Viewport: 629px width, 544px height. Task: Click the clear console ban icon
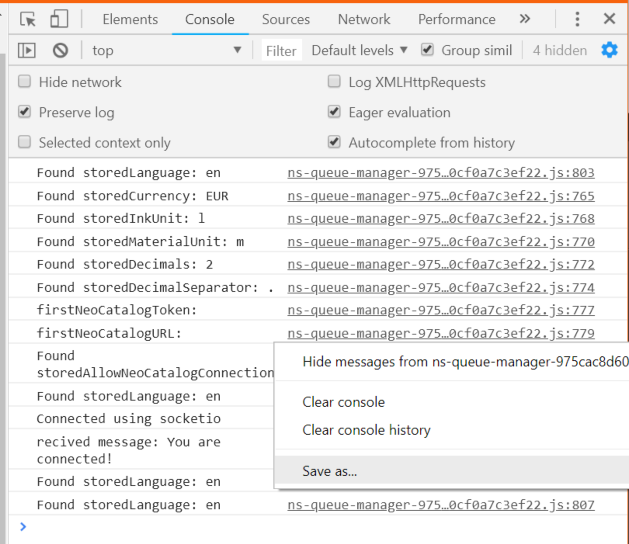click(x=61, y=51)
